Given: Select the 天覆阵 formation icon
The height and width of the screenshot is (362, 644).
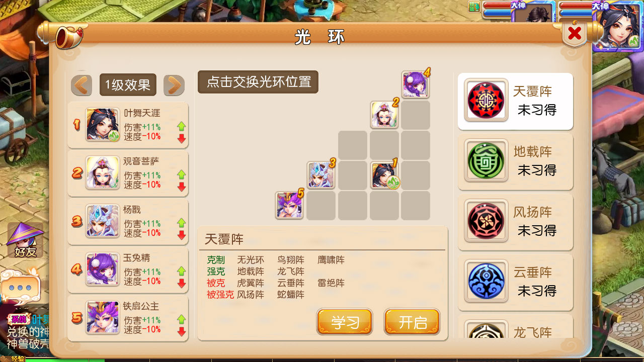Looking at the screenshot, I should click(486, 100).
